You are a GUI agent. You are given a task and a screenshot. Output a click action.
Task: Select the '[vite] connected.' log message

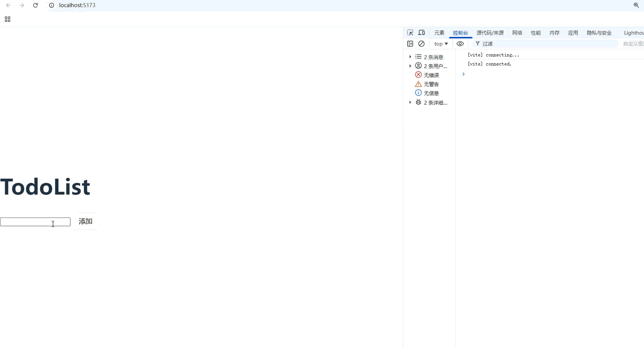490,64
